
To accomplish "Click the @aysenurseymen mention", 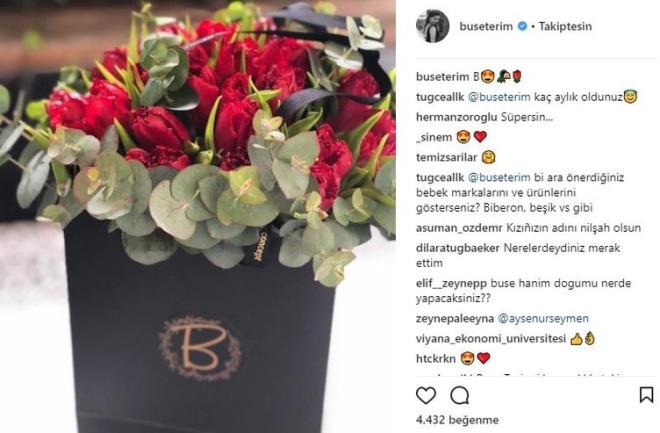I will tap(543, 319).
